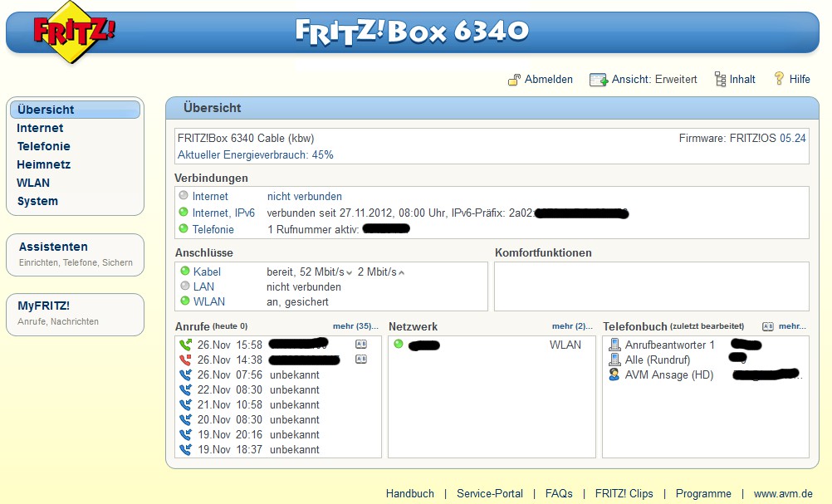
Task: Click incoming call icon for 21.Nov 10:58
Action: (185, 404)
